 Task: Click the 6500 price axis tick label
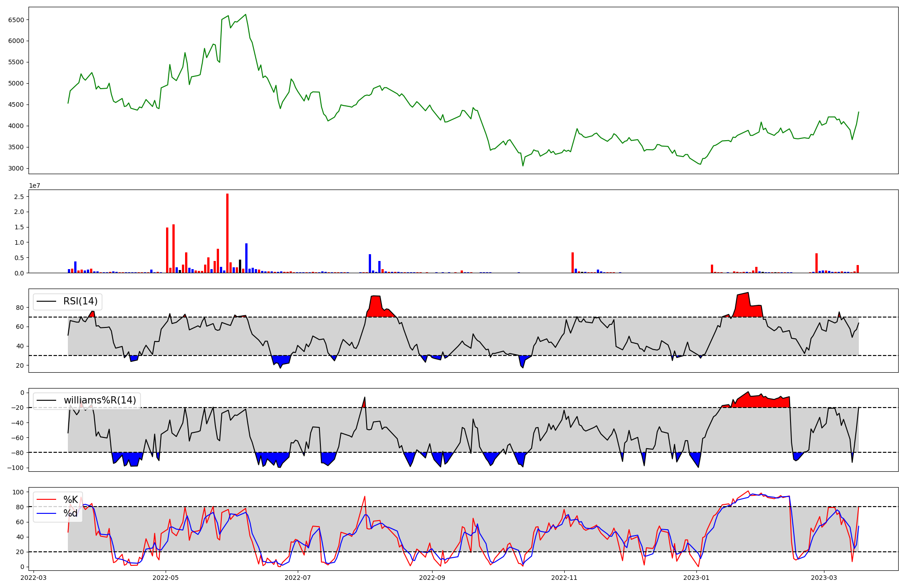[x=16, y=20]
